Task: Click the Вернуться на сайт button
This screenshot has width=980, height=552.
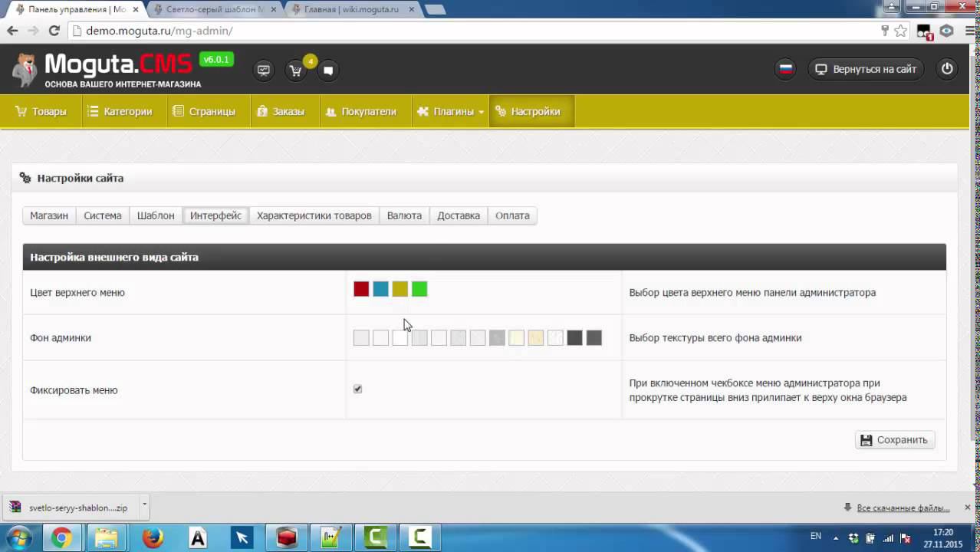Action: (x=867, y=69)
